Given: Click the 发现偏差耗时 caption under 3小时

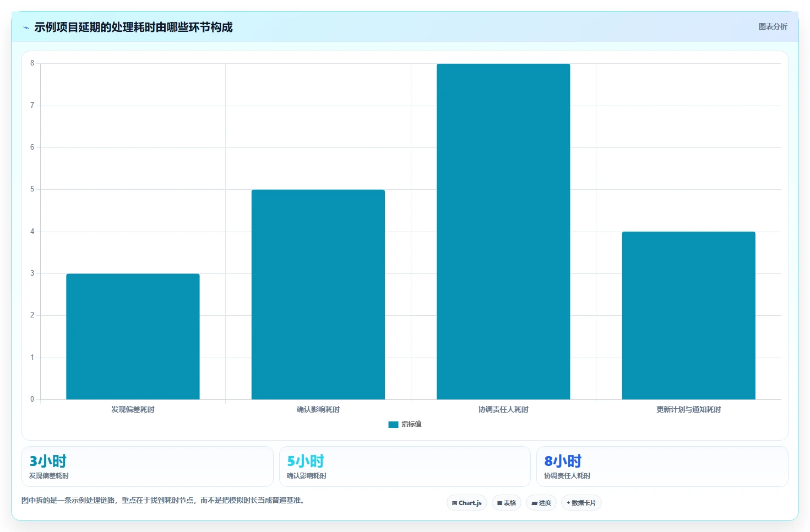Looking at the screenshot, I should tap(49, 476).
